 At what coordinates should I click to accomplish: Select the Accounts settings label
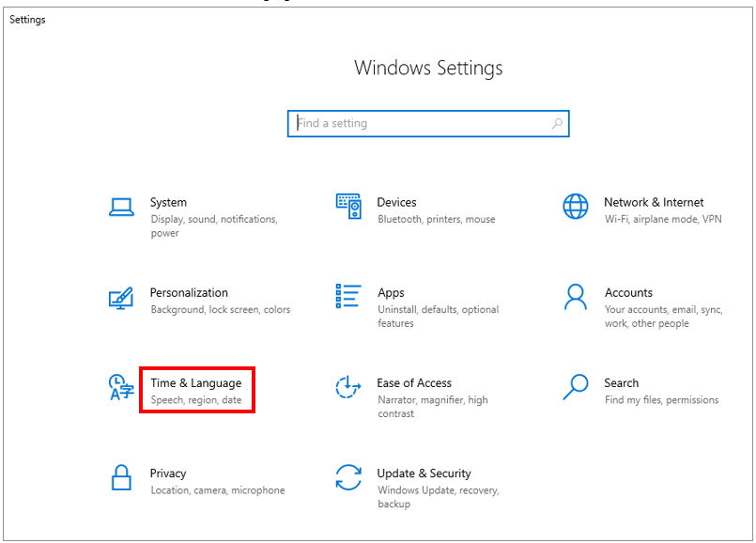coord(628,292)
